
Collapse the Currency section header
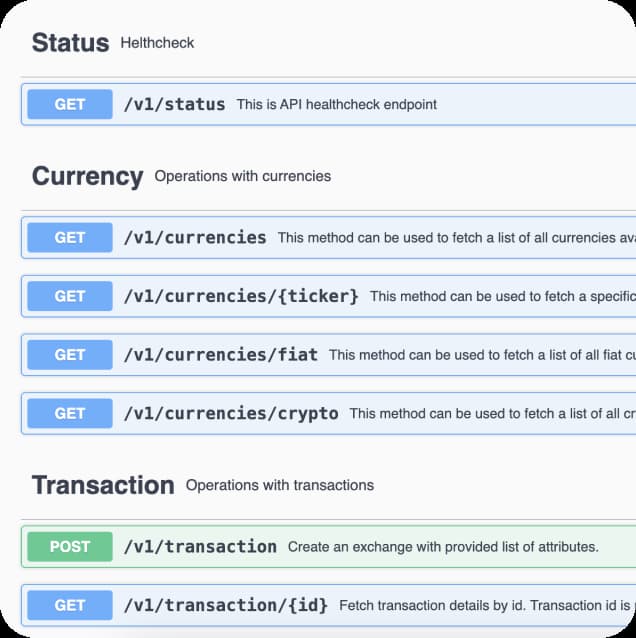[88, 176]
